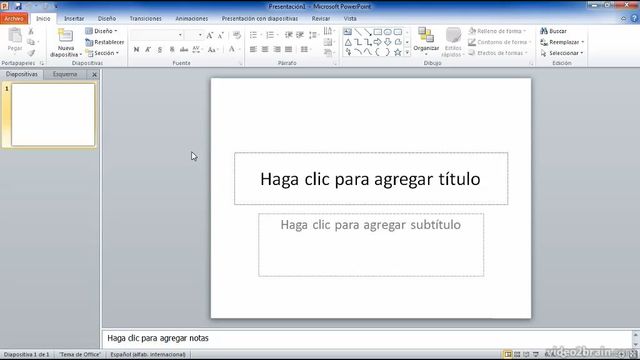This screenshot has height=360, width=640.
Task: Select the down block arrow shape
Action: pos(387,42)
